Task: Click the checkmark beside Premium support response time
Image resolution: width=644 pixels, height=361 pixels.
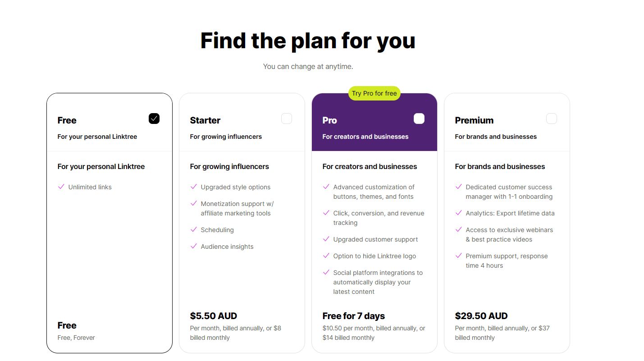Action: click(459, 256)
